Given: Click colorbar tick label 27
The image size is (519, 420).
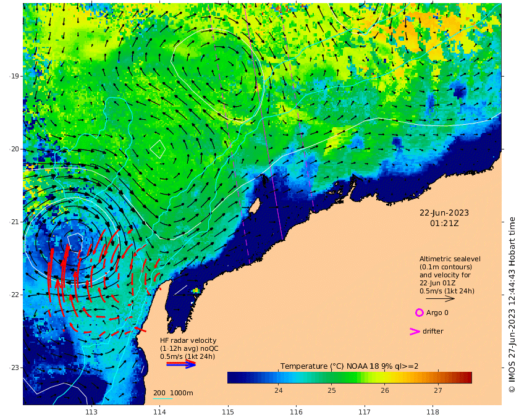Looking at the screenshot, I should (x=438, y=390).
